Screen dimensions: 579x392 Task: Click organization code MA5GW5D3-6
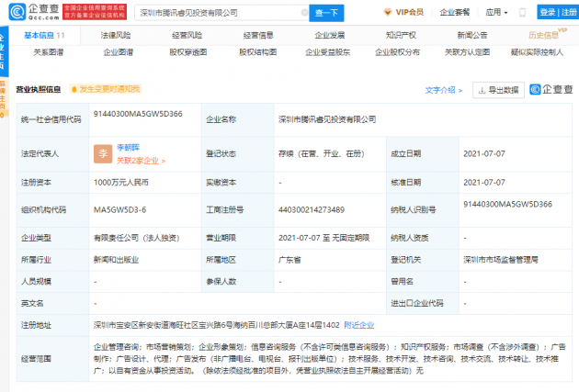click(119, 210)
